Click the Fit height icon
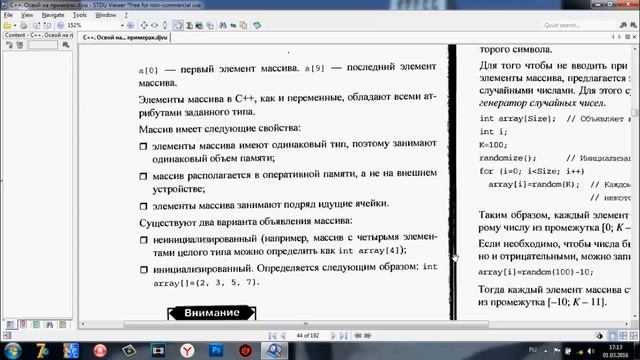 click(x=164, y=25)
